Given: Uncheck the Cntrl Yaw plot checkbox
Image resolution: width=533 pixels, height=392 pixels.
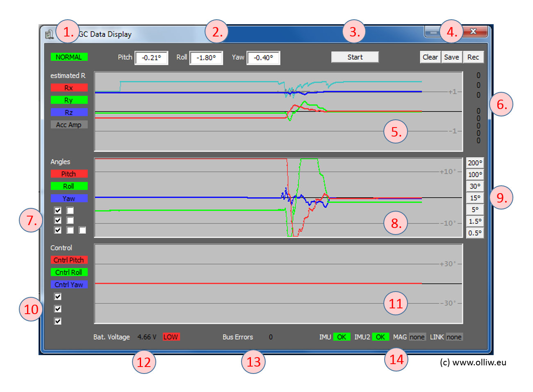Looking at the screenshot, I should click(x=58, y=321).
